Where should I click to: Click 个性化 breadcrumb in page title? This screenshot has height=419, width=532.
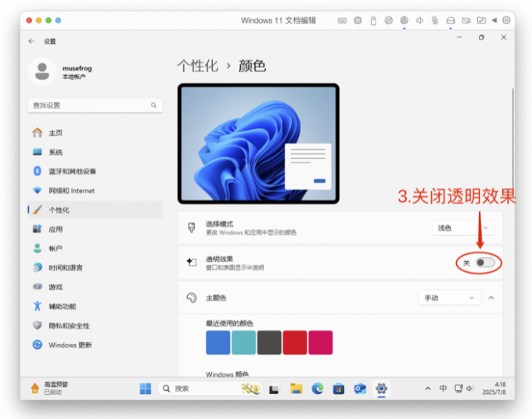click(x=198, y=66)
